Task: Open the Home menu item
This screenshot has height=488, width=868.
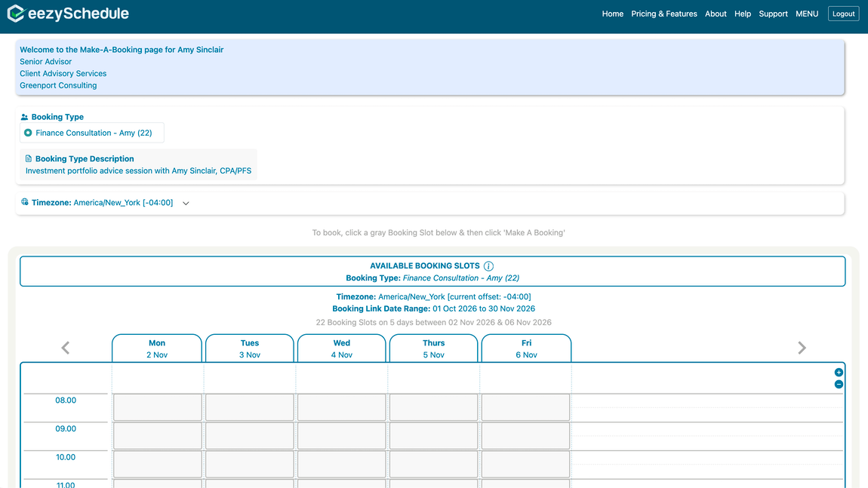Action: pos(613,14)
